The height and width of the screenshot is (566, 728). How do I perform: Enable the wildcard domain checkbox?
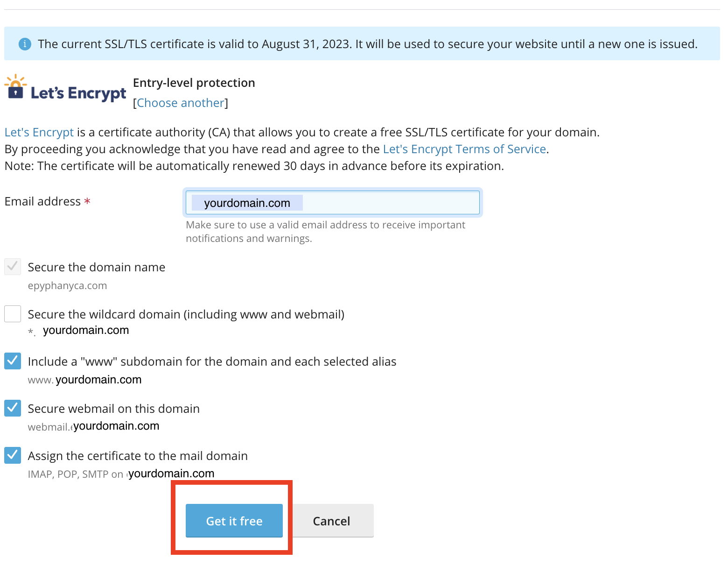coord(13,314)
